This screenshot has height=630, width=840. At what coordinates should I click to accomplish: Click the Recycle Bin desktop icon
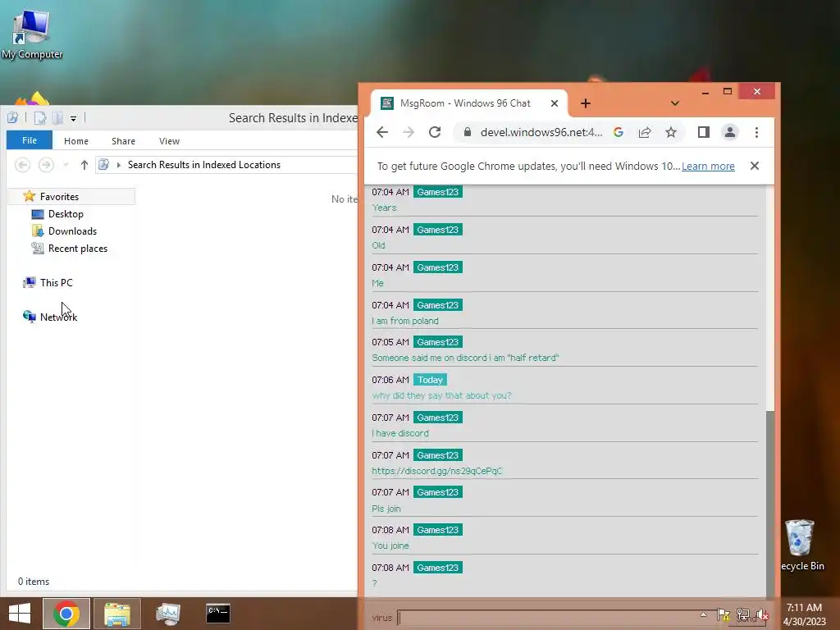coord(801,546)
